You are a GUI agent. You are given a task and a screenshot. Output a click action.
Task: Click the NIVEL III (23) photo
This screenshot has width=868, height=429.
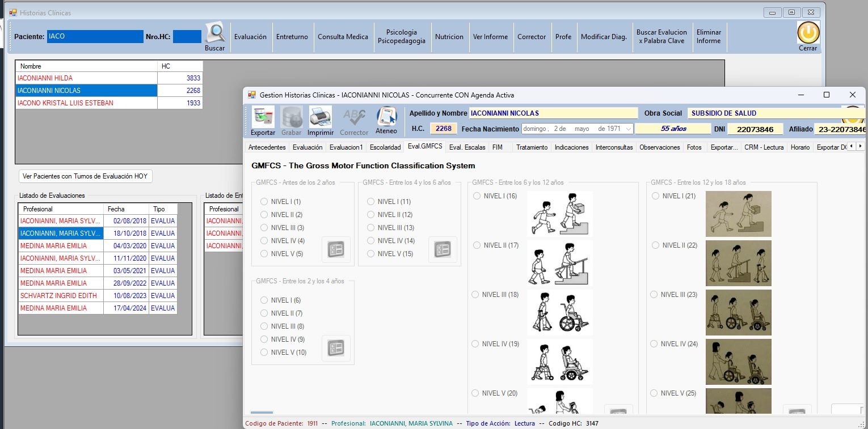(x=739, y=312)
